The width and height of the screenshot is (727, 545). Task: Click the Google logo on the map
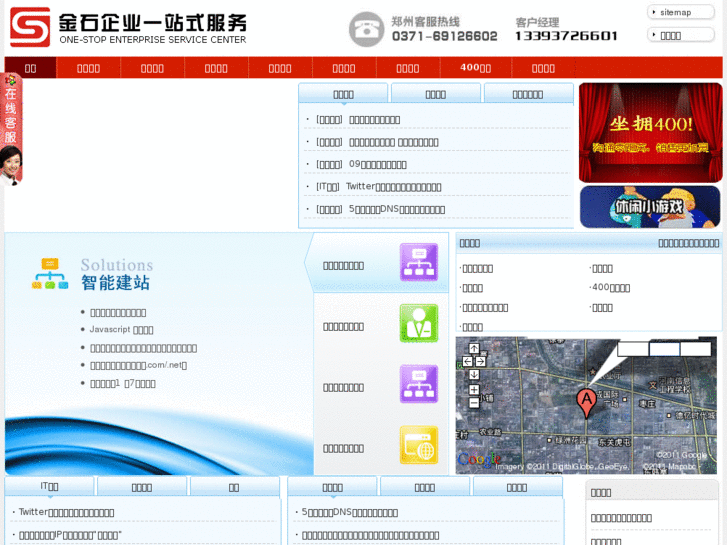pyautogui.click(x=479, y=459)
